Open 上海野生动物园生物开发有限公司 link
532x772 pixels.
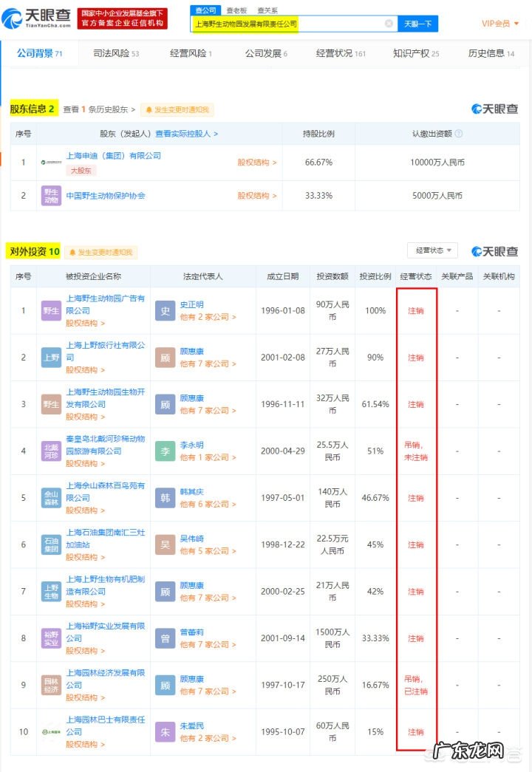(x=106, y=397)
